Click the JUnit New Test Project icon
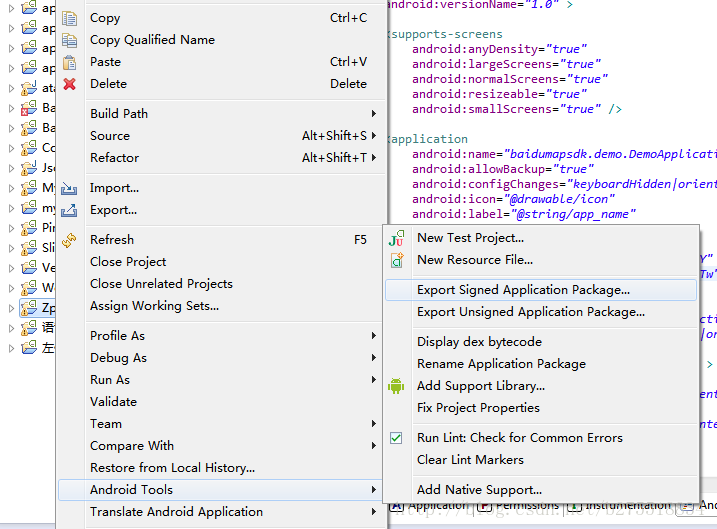 pyautogui.click(x=396, y=238)
